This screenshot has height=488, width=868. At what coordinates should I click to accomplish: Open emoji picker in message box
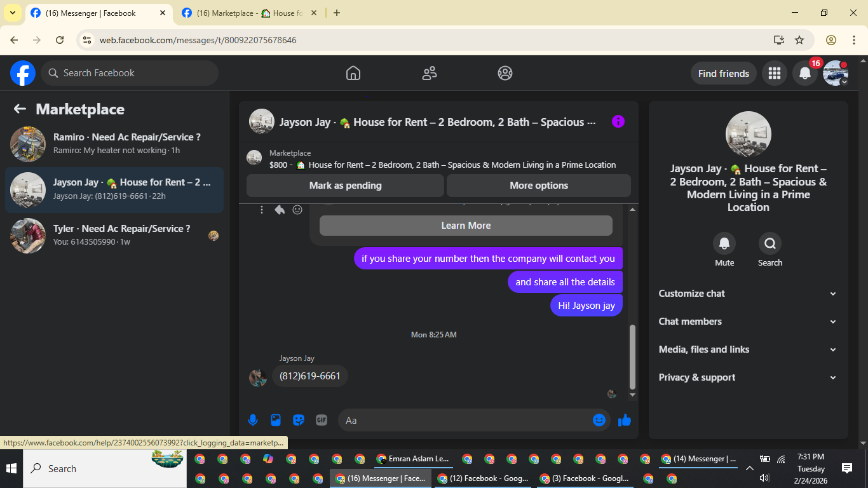[x=599, y=420]
